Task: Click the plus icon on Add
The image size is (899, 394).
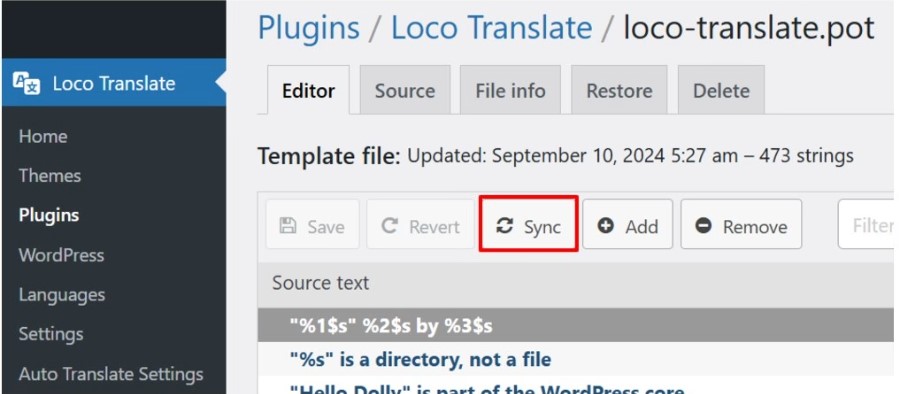Action: (605, 226)
